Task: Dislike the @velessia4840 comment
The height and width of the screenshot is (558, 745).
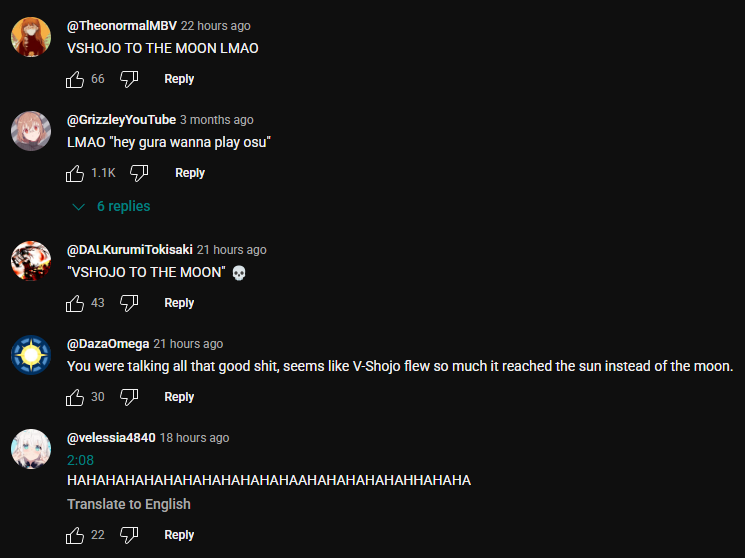Action: pos(129,535)
